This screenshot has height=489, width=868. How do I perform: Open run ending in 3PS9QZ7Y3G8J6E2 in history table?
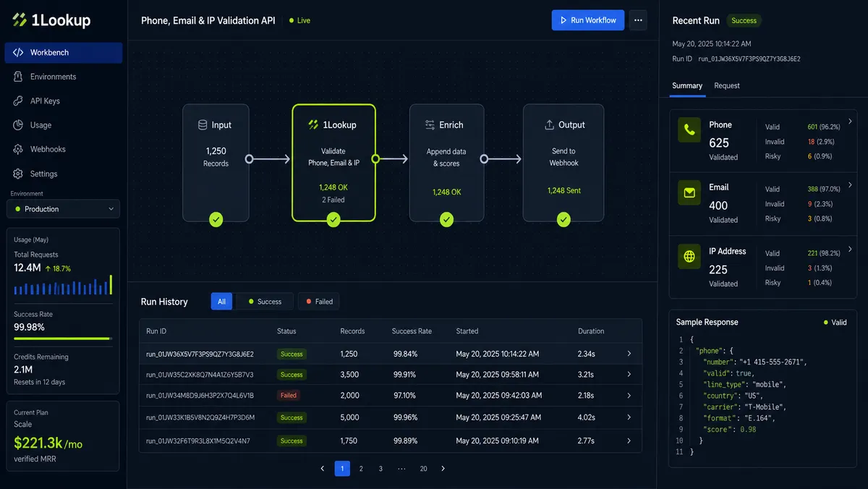tap(391, 354)
